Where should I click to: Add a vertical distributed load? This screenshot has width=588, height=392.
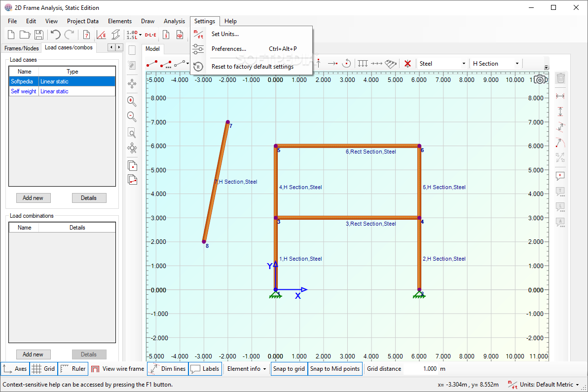pos(363,64)
